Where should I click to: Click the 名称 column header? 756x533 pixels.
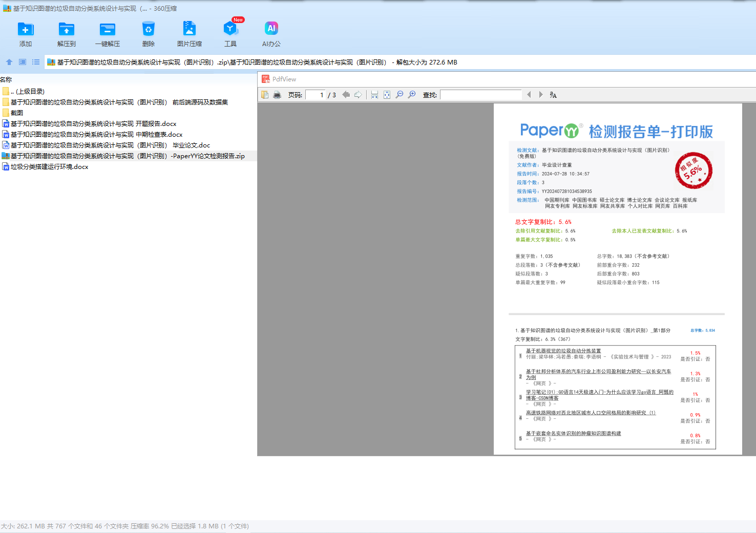click(6, 79)
